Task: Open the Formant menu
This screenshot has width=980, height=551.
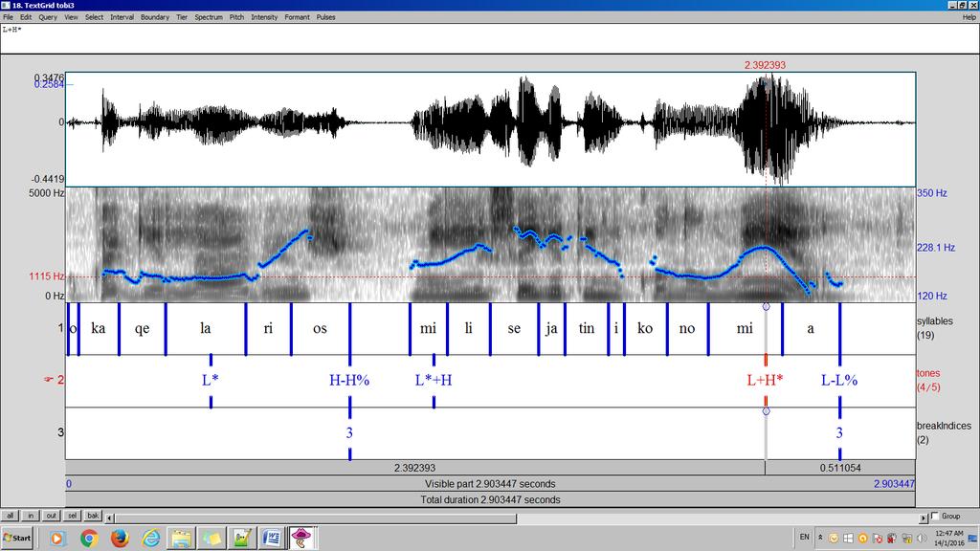Action: [x=297, y=17]
